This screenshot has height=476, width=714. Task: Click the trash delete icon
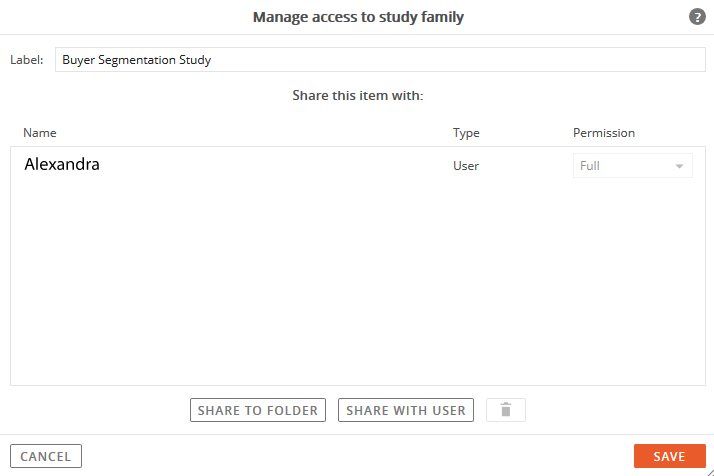pos(505,410)
